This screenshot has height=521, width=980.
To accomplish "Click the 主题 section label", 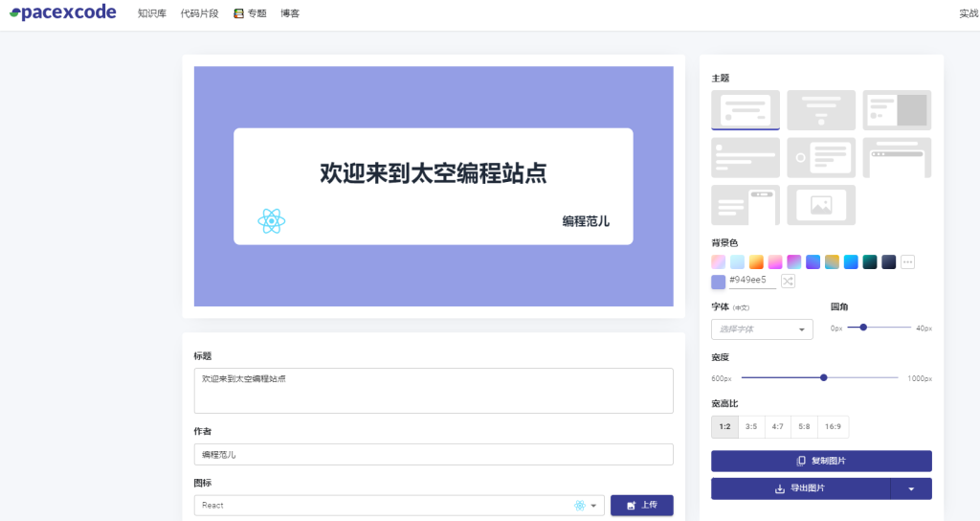I will (721, 79).
